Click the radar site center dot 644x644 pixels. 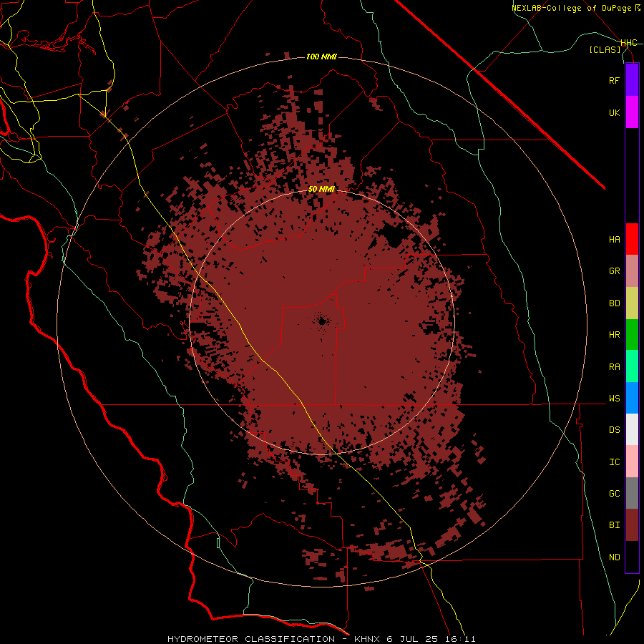321,321
